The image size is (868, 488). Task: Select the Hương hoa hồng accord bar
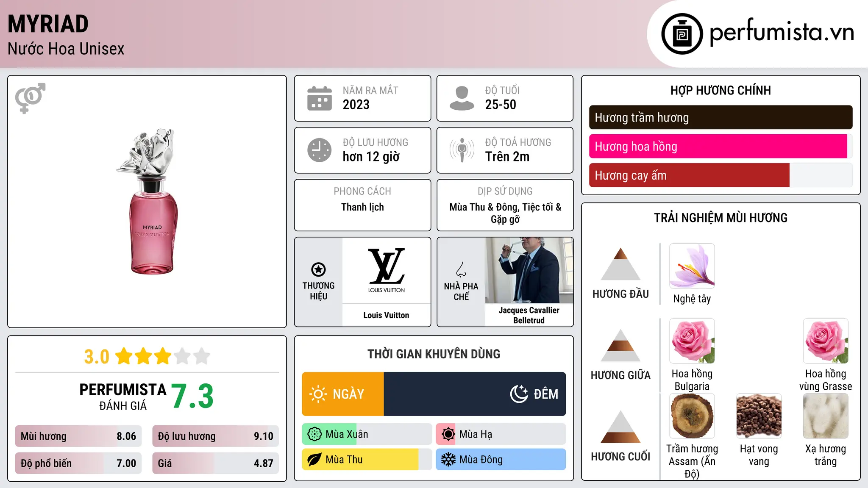tap(721, 146)
